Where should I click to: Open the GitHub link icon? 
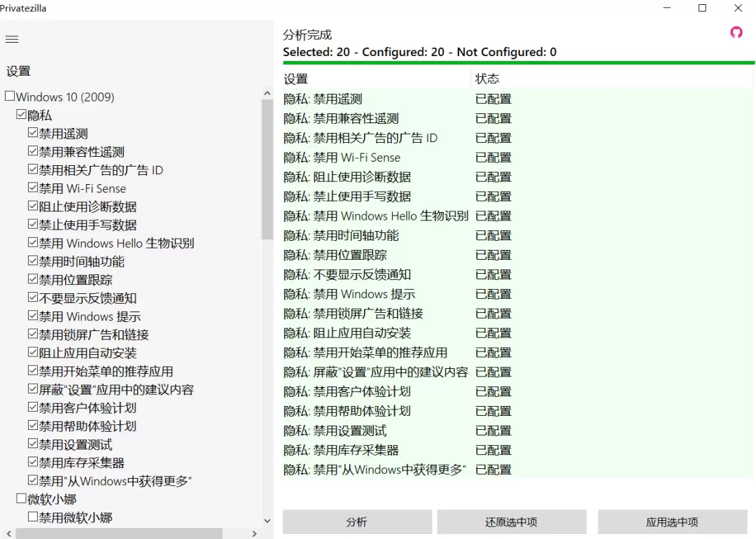tap(736, 32)
